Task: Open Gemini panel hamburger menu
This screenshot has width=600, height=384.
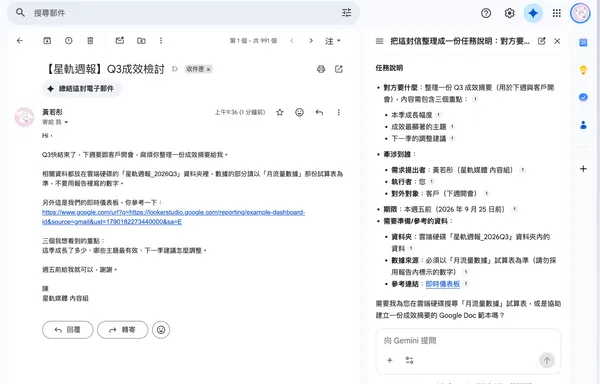Action: click(x=380, y=41)
